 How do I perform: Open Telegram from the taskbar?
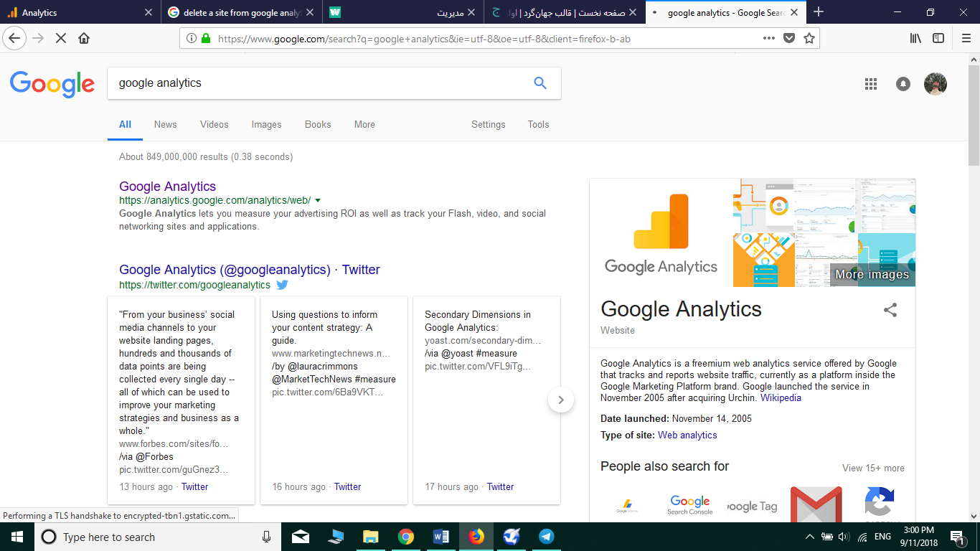[x=546, y=537]
